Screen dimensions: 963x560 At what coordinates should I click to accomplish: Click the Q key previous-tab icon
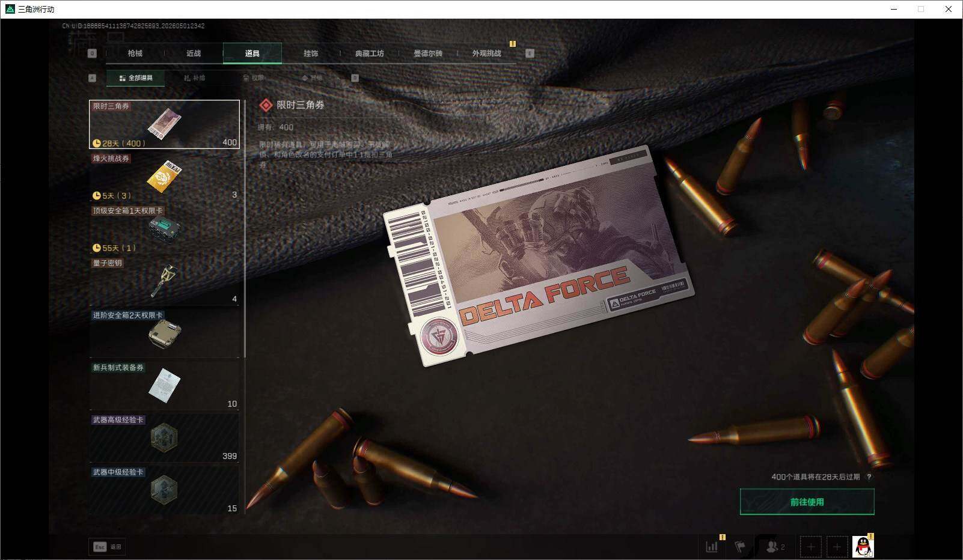[92, 53]
